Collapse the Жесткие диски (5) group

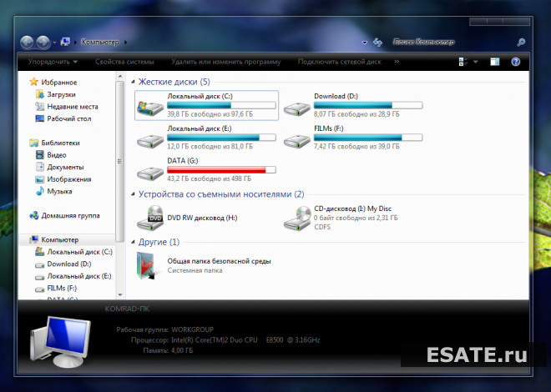[x=133, y=82]
